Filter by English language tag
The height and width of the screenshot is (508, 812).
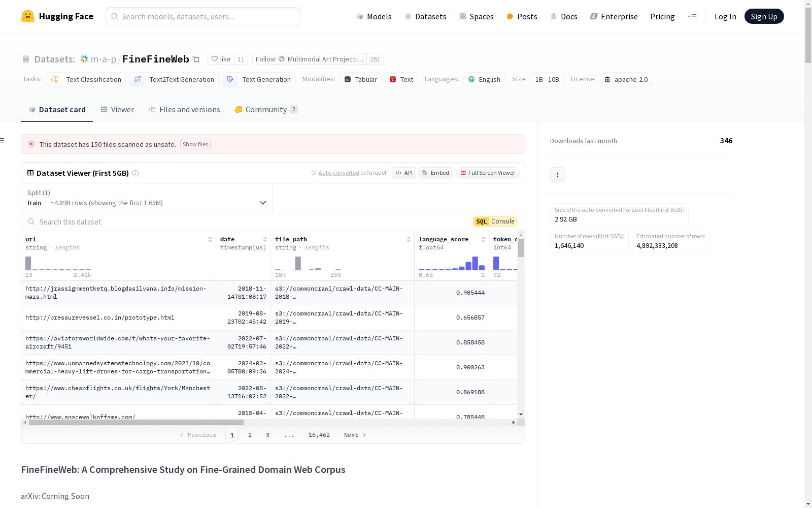click(x=484, y=79)
